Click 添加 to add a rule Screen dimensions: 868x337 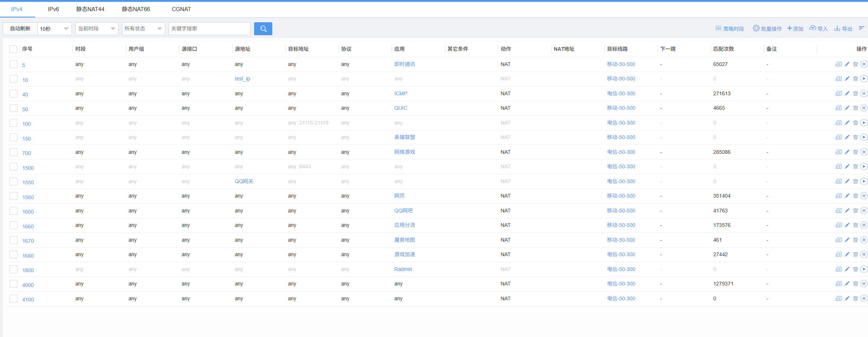(x=795, y=29)
